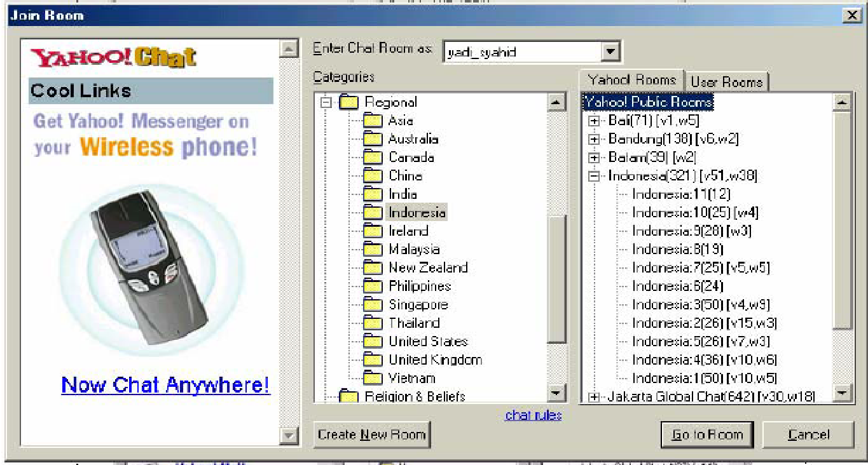Image resolution: width=868 pixels, height=465 pixels.
Task: Select the Indonesia folder icon
Action: point(373,212)
